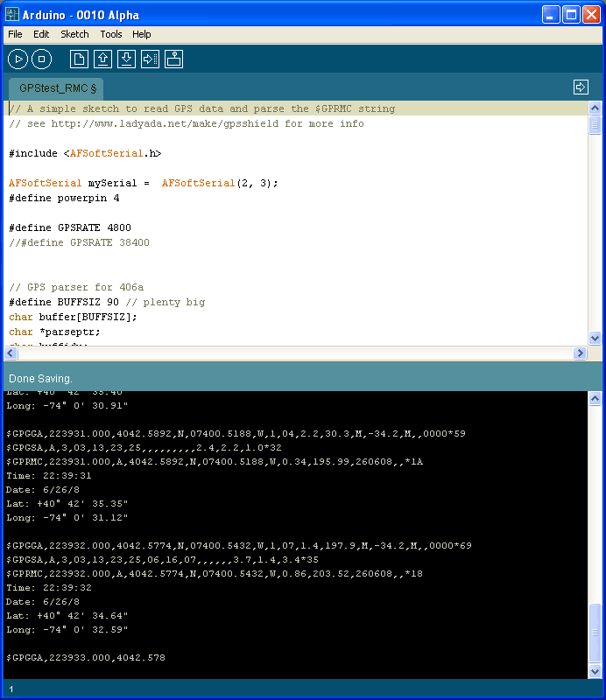Expand the Tools menu
606x700 pixels.
pyautogui.click(x=111, y=34)
